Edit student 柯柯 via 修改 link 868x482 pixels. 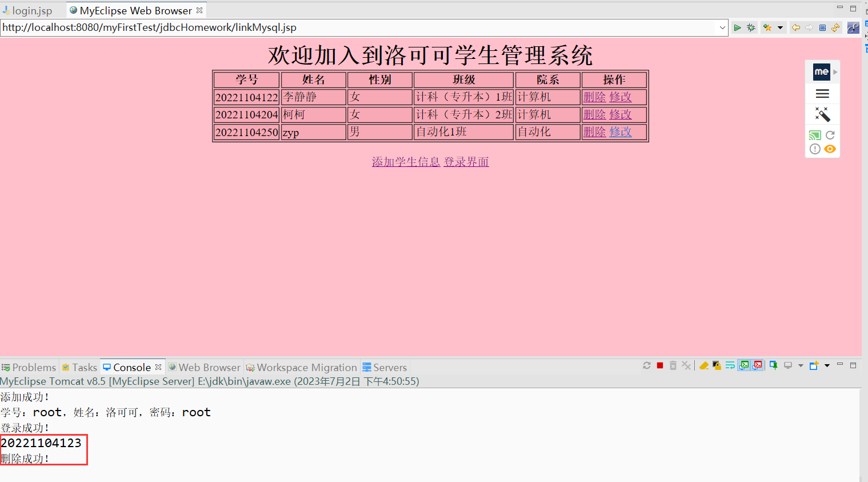(x=621, y=114)
